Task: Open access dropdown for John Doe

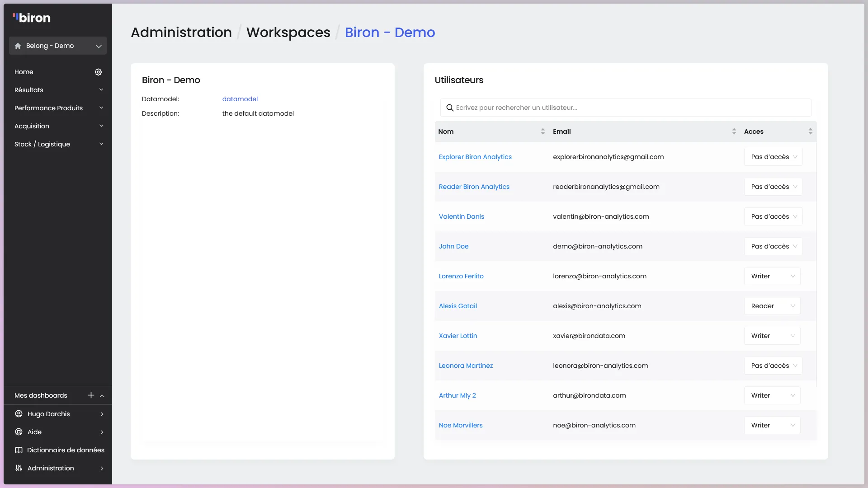Action: tap(773, 246)
